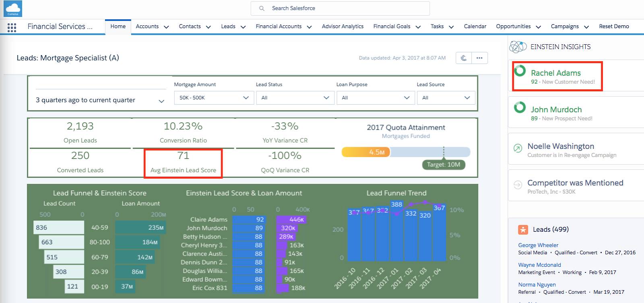This screenshot has height=303, width=644.
Task: Open the Calendar tab
Action: (x=475, y=27)
